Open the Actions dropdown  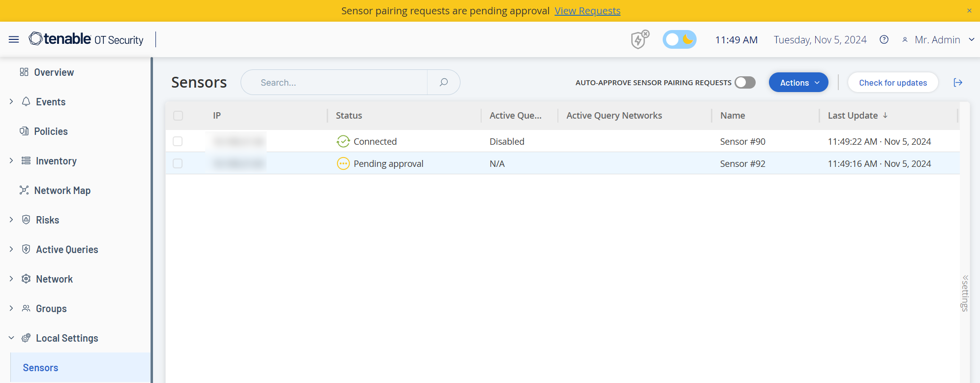pos(798,83)
